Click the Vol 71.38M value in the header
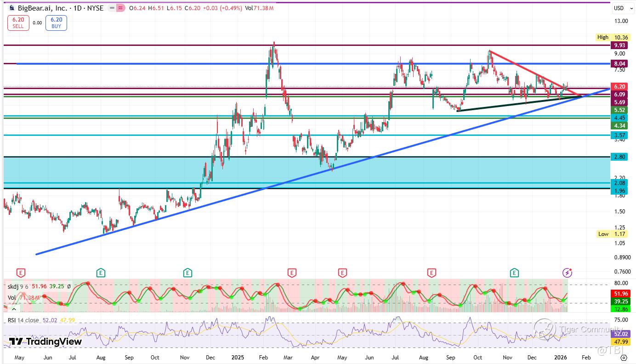636x364 pixels. [259, 8]
